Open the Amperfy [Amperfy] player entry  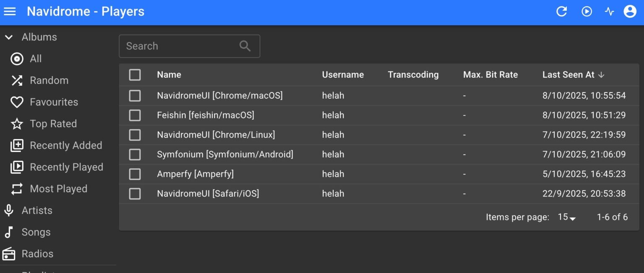(x=195, y=174)
